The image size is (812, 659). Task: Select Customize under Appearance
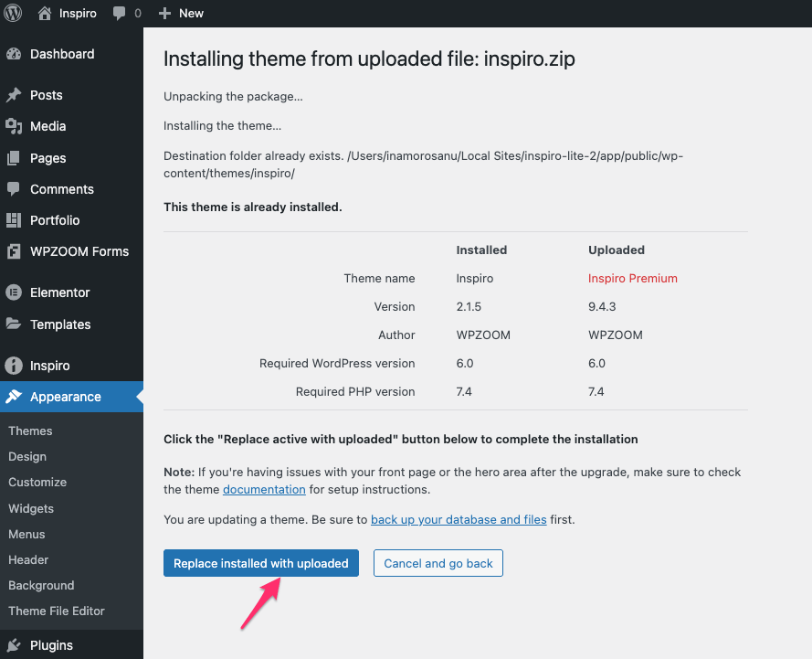tap(37, 482)
